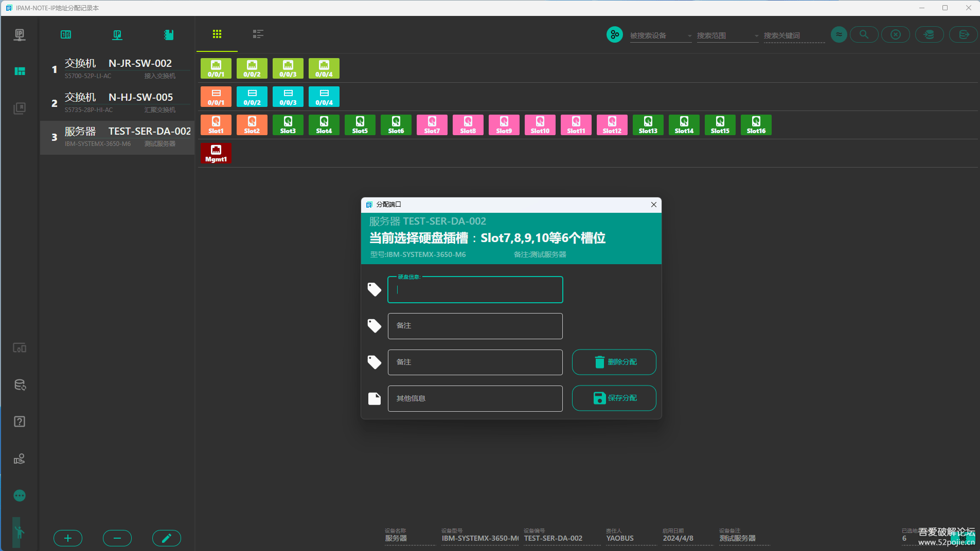Click the file icon beside 其他信息 field
Image resolution: width=980 pixels, height=551 pixels.
[375, 398]
